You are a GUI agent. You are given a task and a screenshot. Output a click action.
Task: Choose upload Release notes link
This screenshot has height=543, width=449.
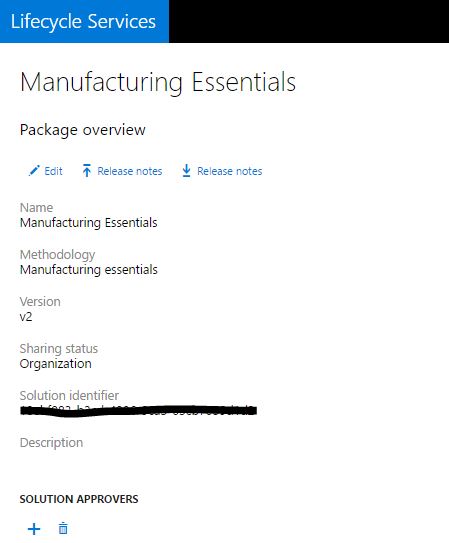point(129,171)
